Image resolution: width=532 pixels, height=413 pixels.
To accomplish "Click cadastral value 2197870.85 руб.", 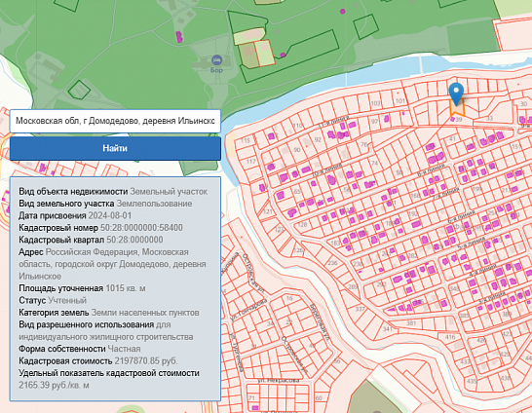I will (x=146, y=360).
